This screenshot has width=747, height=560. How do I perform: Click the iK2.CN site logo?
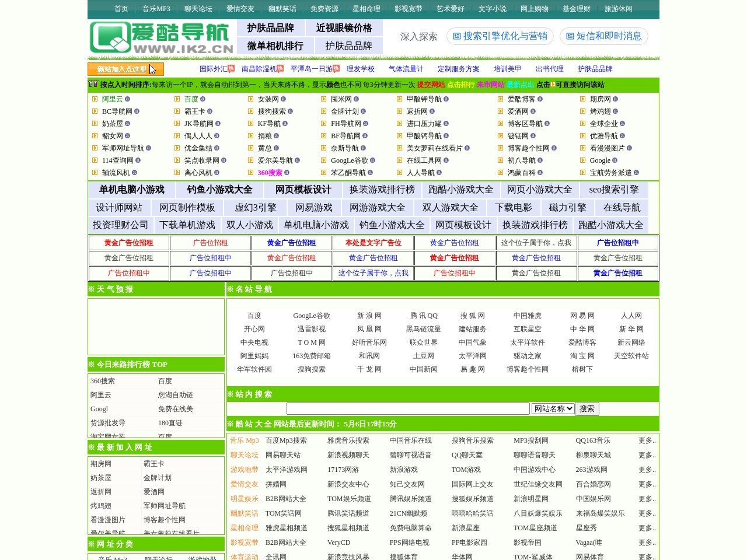tap(161, 38)
